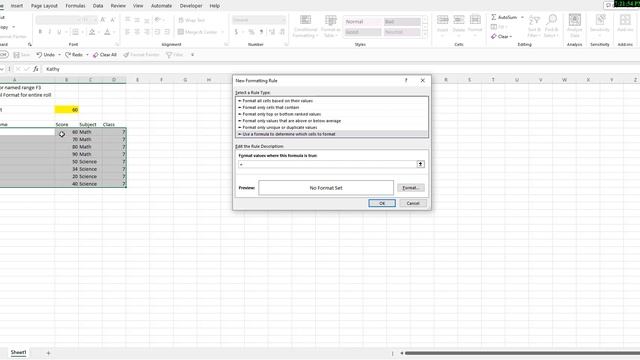Open the AutoSum dropdown arrow
640x360 pixels.
(x=522, y=17)
